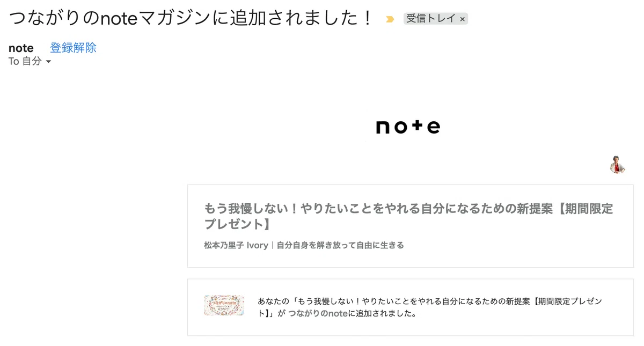The image size is (644, 346).
Task: Click the tagline 自分自身を解き放って自由に生きる
Action: tap(340, 245)
